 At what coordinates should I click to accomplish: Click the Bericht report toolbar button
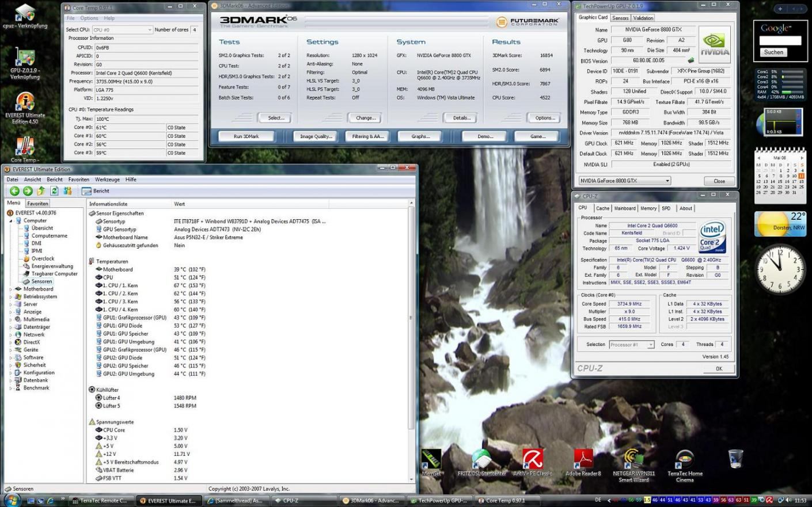(96, 191)
